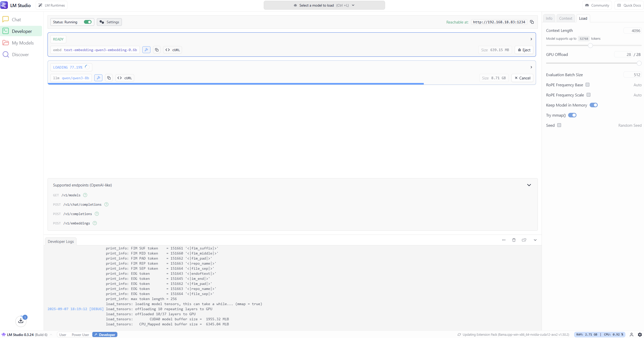644x338 pixels.
Task: Cancel loading the qwen3-8b model
Action: [x=522, y=78]
